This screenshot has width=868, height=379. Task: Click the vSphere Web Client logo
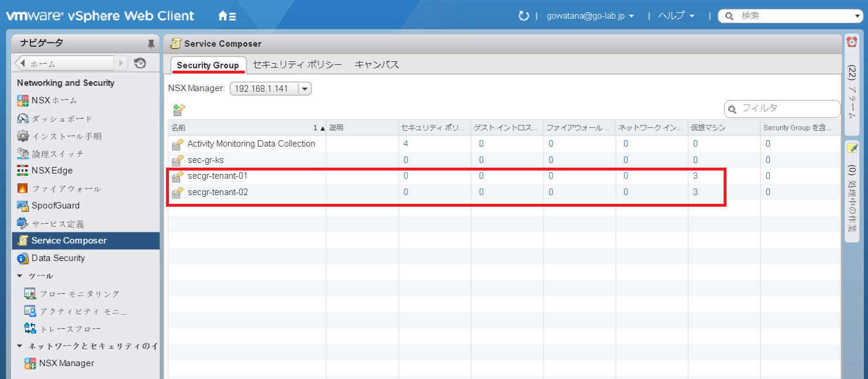point(101,16)
